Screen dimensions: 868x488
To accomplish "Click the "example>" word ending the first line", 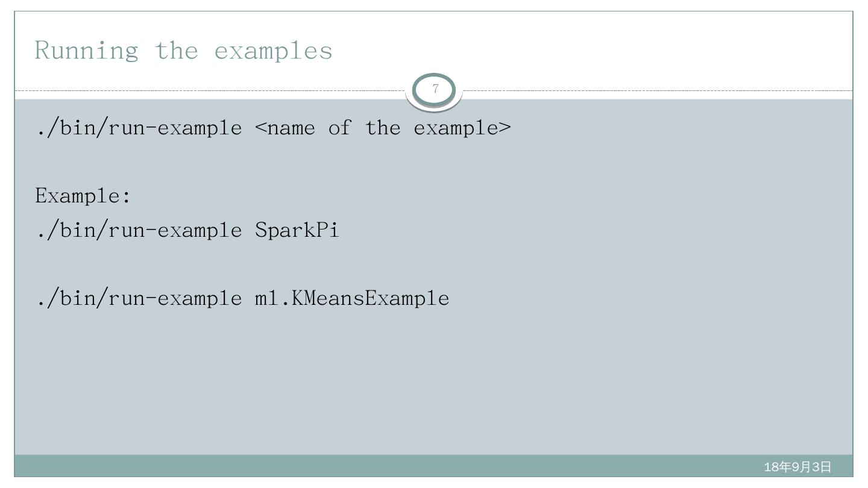I will pyautogui.click(x=462, y=128).
